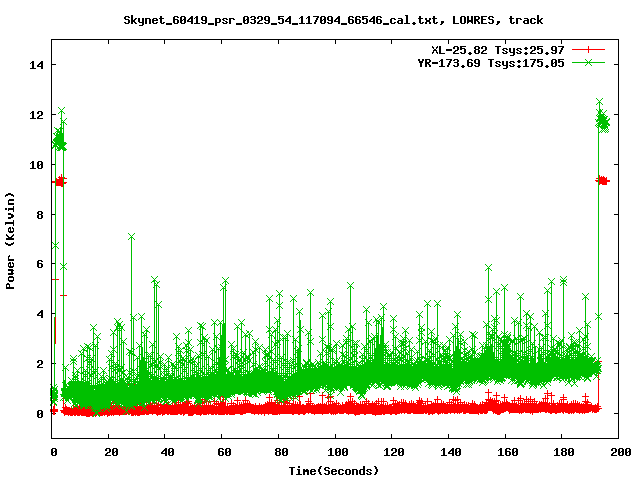Select legend entry XL-25.82 Tsys:25.97
Screen dimensions: 640x480
pos(498,50)
